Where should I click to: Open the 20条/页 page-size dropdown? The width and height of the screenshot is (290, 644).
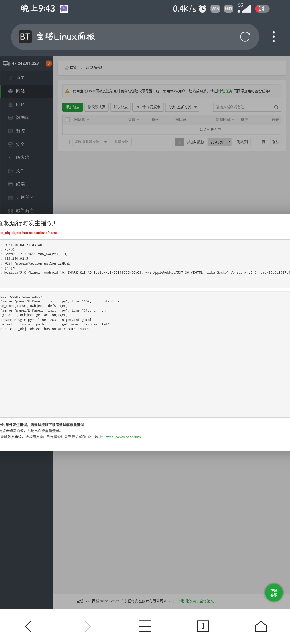coord(220,142)
